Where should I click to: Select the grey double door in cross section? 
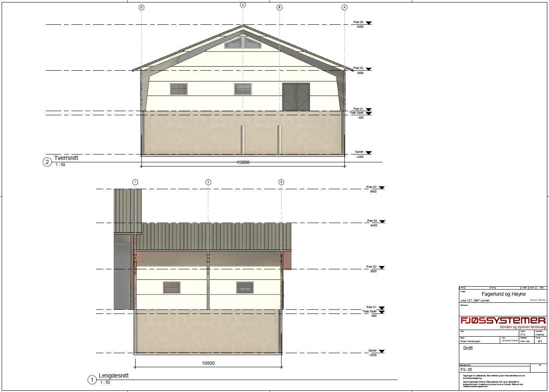tap(296, 97)
